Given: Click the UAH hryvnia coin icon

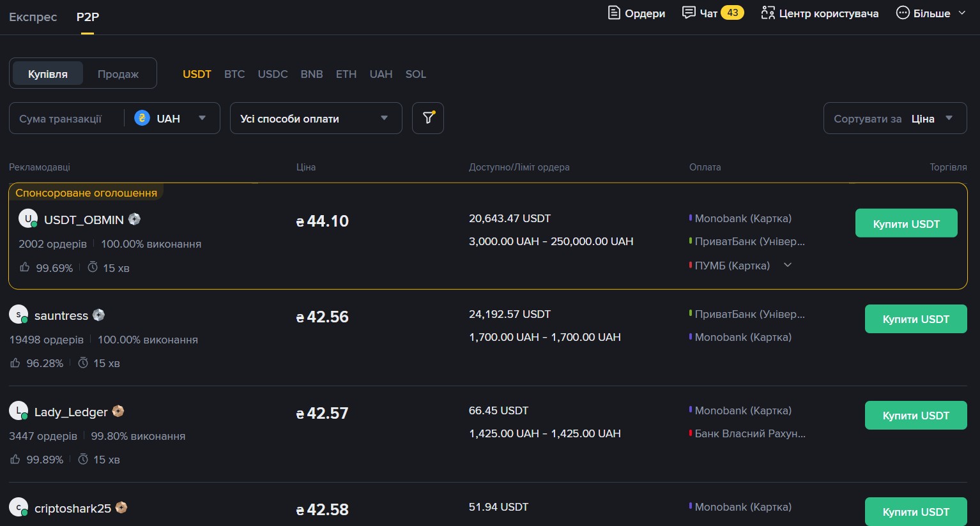Looking at the screenshot, I should tap(142, 118).
